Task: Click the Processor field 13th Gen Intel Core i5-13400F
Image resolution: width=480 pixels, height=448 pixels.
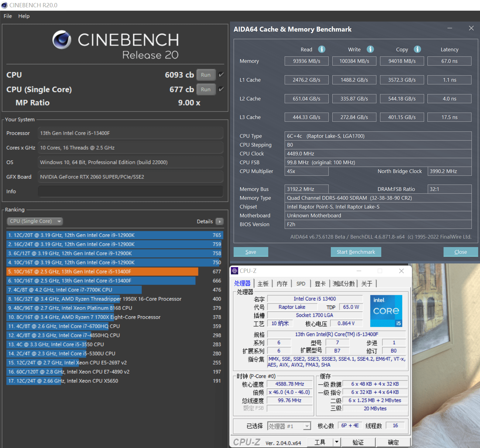Action: [131, 133]
